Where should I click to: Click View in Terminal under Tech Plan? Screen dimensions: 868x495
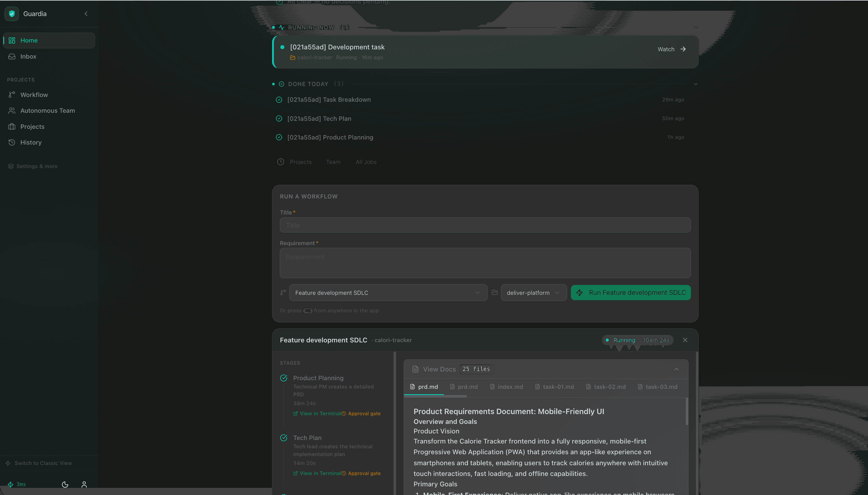coord(317,473)
